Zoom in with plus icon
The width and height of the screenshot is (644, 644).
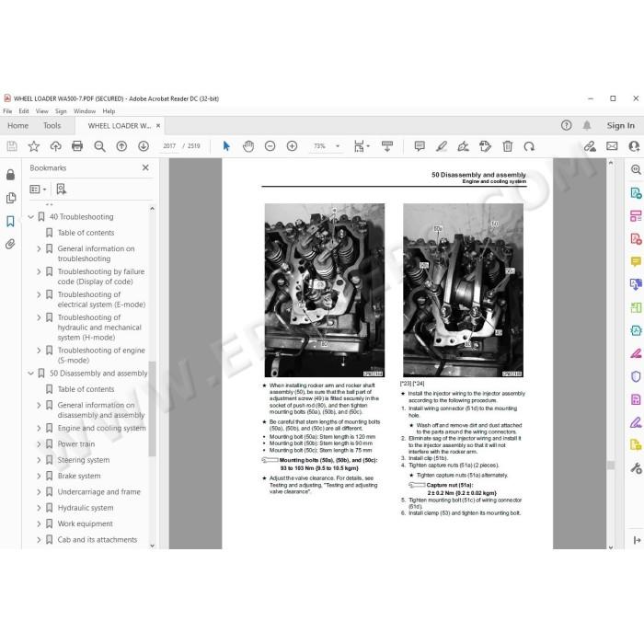click(292, 146)
